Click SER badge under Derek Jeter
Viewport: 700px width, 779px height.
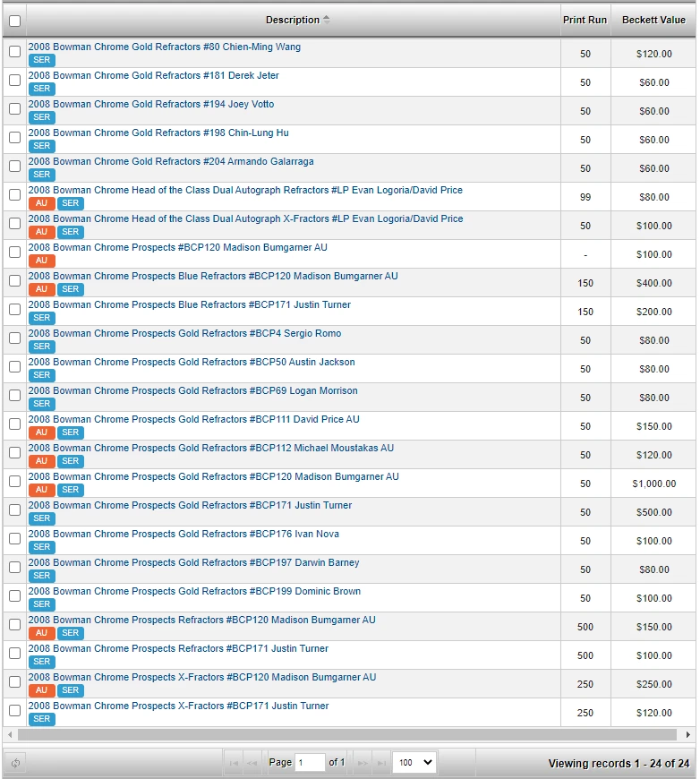tap(42, 89)
